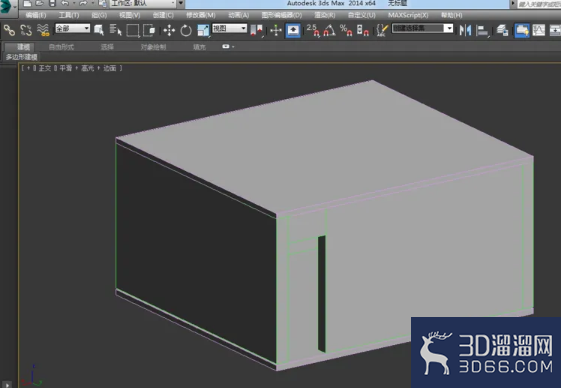561x388 pixels.
Task: Toggle the modeling ribbon display button
Action: pyautogui.click(x=522, y=30)
